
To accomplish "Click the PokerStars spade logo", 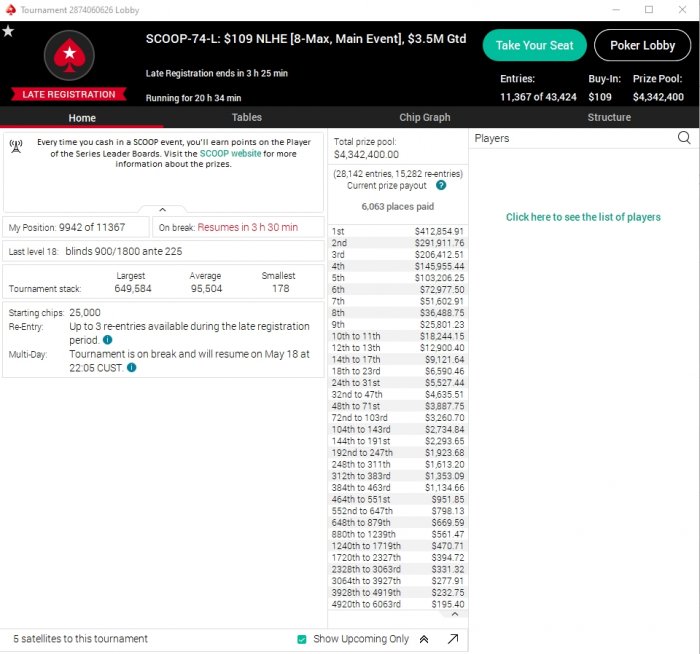I will point(69,55).
